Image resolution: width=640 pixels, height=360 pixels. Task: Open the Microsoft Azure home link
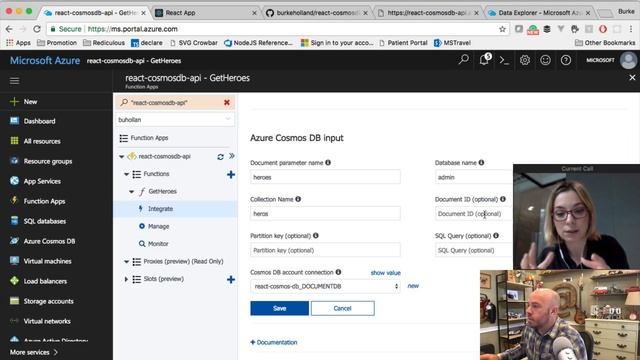[x=45, y=60]
